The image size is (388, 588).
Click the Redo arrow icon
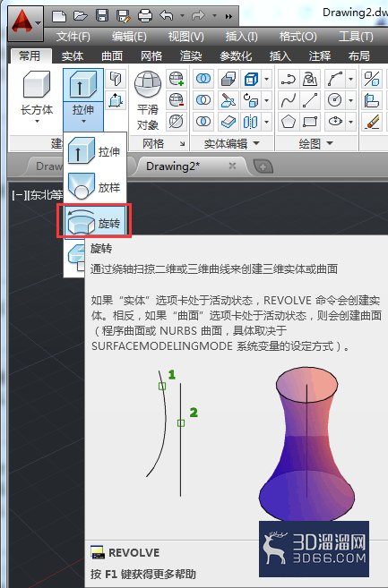click(x=198, y=16)
